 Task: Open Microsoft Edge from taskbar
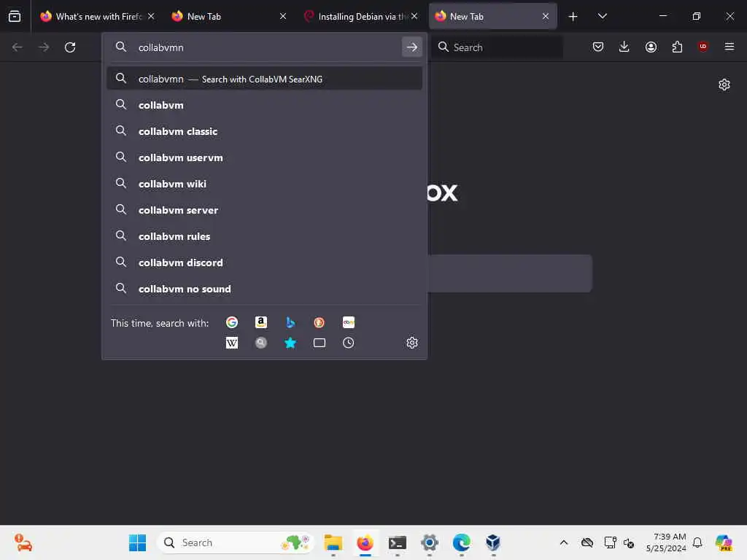point(461,542)
